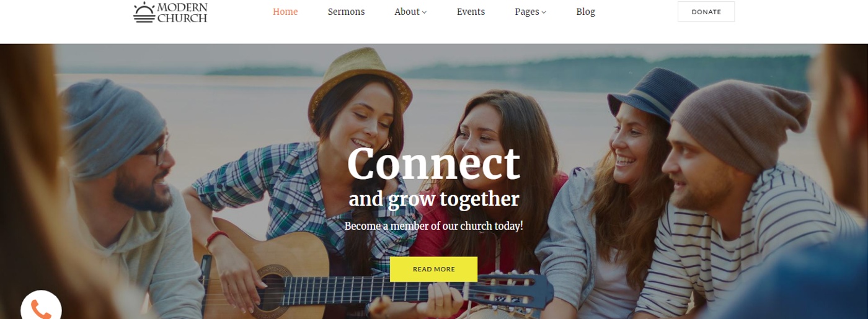Image resolution: width=868 pixels, height=319 pixels.
Task: Click the 'and grow together' subheading
Action: tap(434, 199)
